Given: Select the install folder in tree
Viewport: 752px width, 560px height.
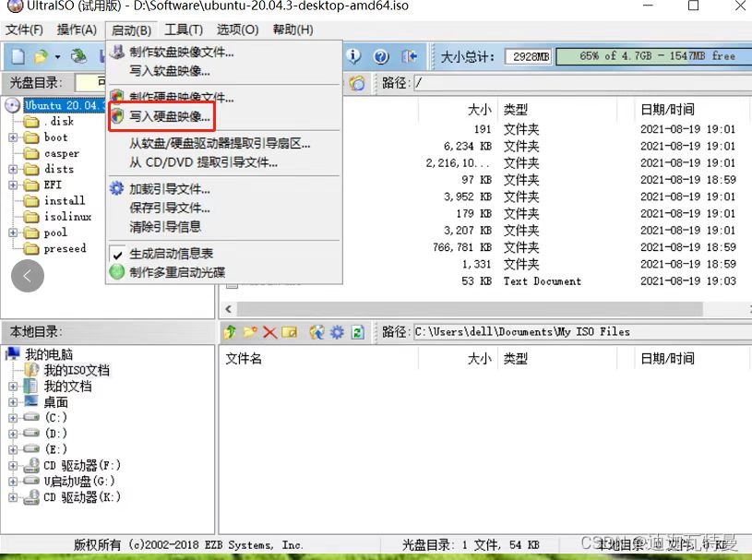Looking at the screenshot, I should pos(65,201).
